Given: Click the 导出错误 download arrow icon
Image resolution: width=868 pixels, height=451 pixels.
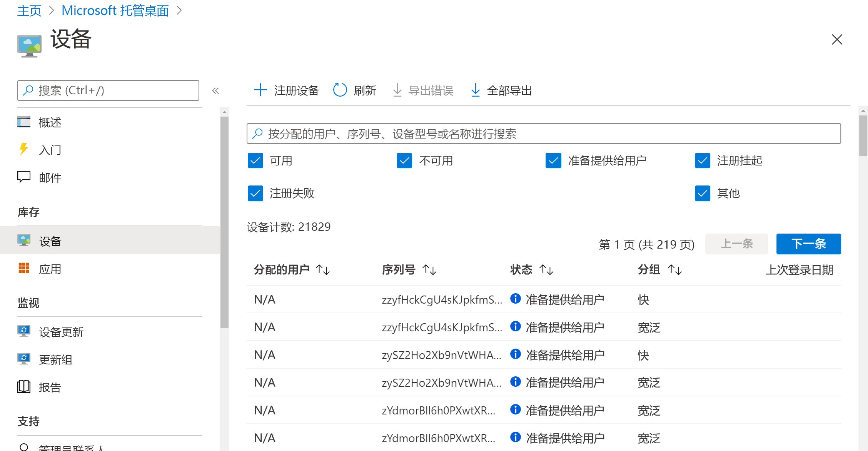Looking at the screenshot, I should (397, 90).
